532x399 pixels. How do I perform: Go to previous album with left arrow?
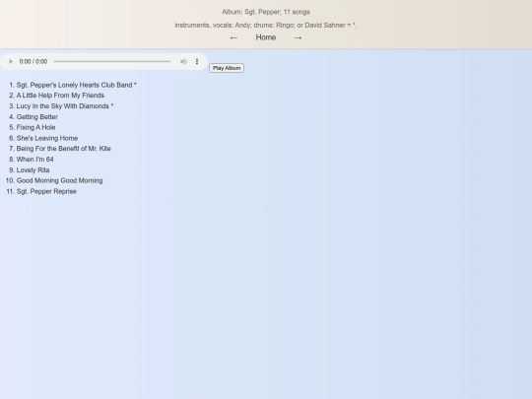point(233,37)
